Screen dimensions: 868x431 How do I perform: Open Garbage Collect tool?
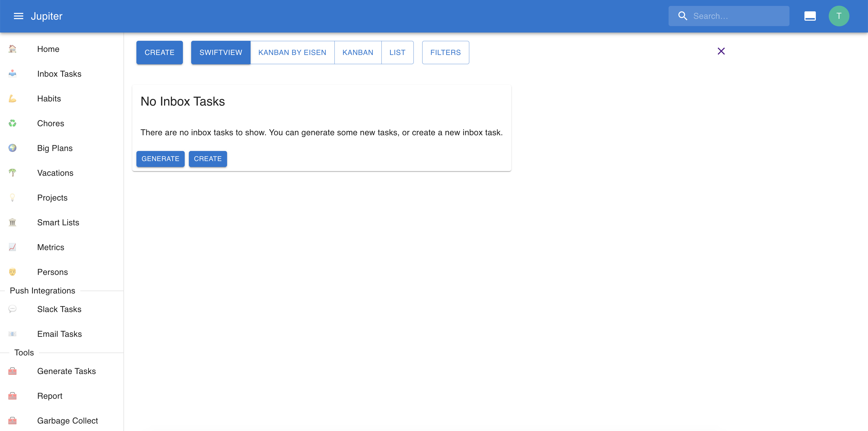click(67, 421)
